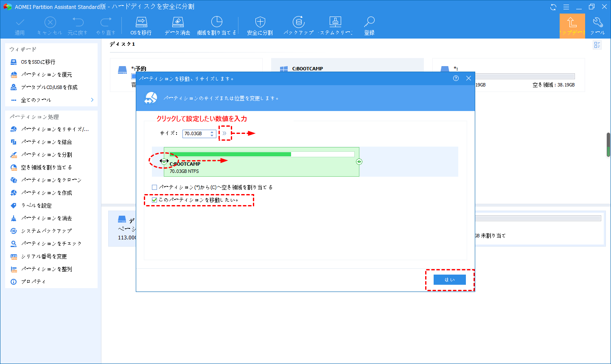Image resolution: width=611 pixels, height=364 pixels.
Task: Select パーティションをリサイズ in the sidebar
Action: pos(49,129)
